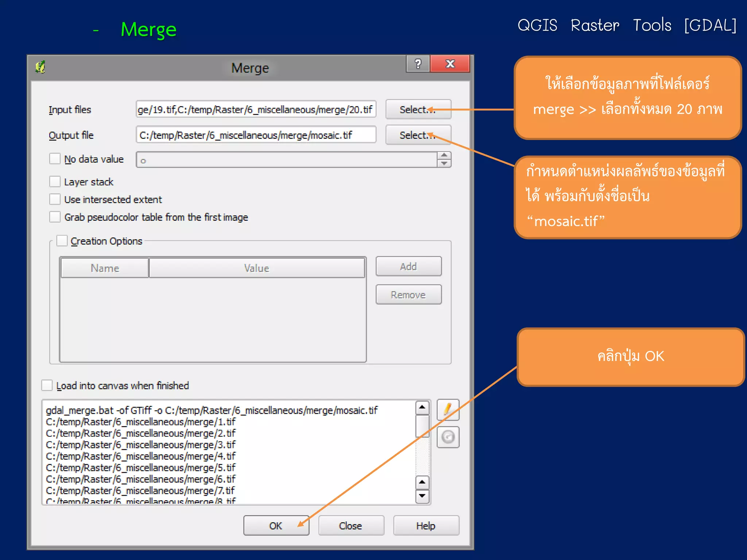This screenshot has width=747, height=560.
Task: Click the Remove creation option button
Action: click(x=409, y=295)
